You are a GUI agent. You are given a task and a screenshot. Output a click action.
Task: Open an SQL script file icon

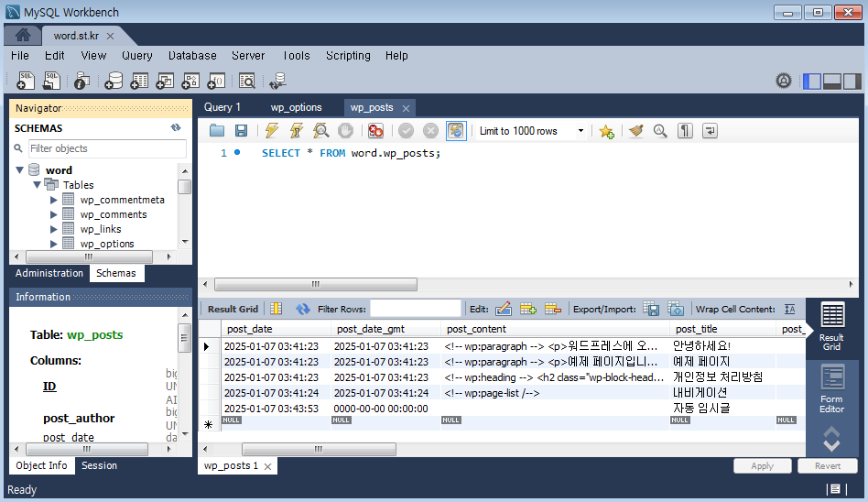pos(51,81)
